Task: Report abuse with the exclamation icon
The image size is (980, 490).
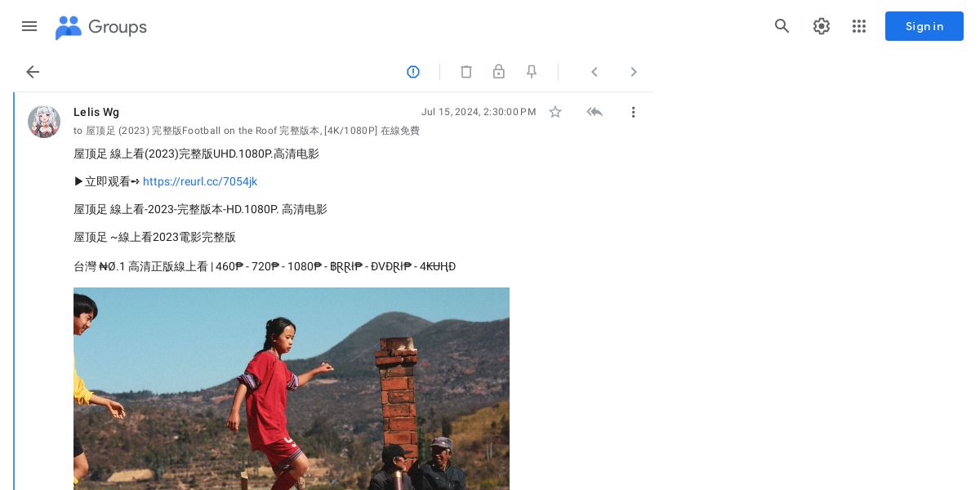Action: pos(413,72)
